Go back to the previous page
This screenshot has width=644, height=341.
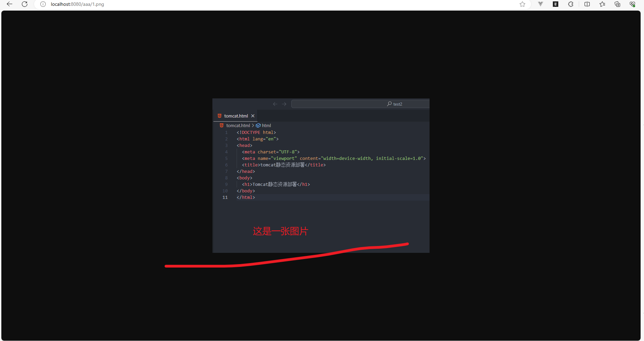pyautogui.click(x=10, y=4)
